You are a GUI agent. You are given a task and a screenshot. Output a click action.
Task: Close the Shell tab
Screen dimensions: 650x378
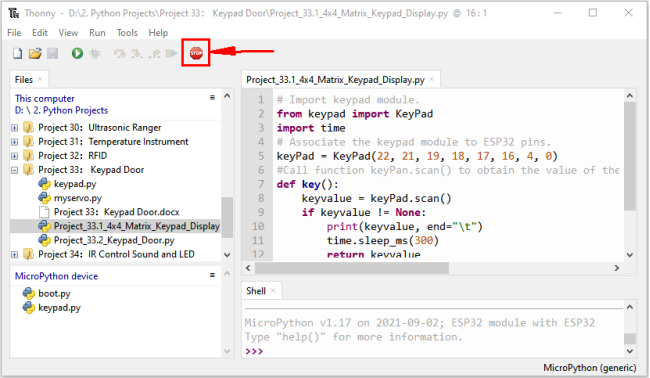(x=273, y=291)
